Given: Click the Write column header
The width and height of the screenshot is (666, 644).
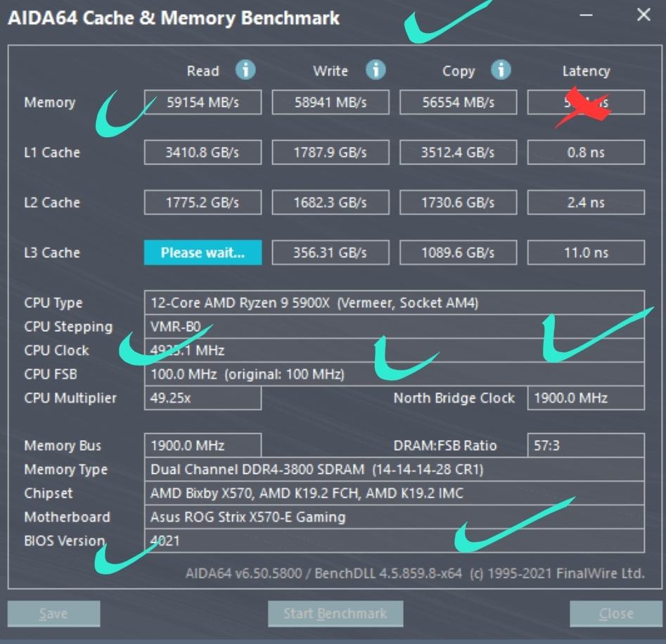Looking at the screenshot, I should 331,71.
